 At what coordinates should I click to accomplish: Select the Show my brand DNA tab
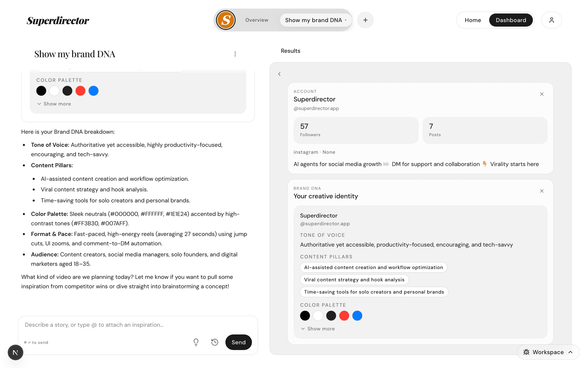click(316, 20)
